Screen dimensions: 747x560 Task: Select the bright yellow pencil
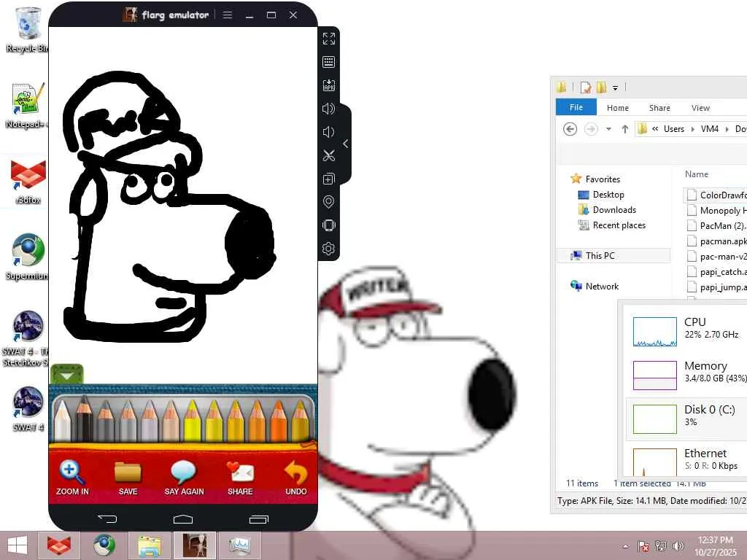pos(193,420)
